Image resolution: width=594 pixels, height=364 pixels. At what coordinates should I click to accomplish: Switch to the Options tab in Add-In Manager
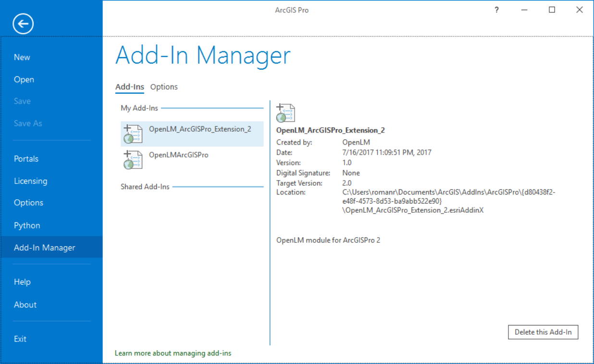click(x=164, y=87)
